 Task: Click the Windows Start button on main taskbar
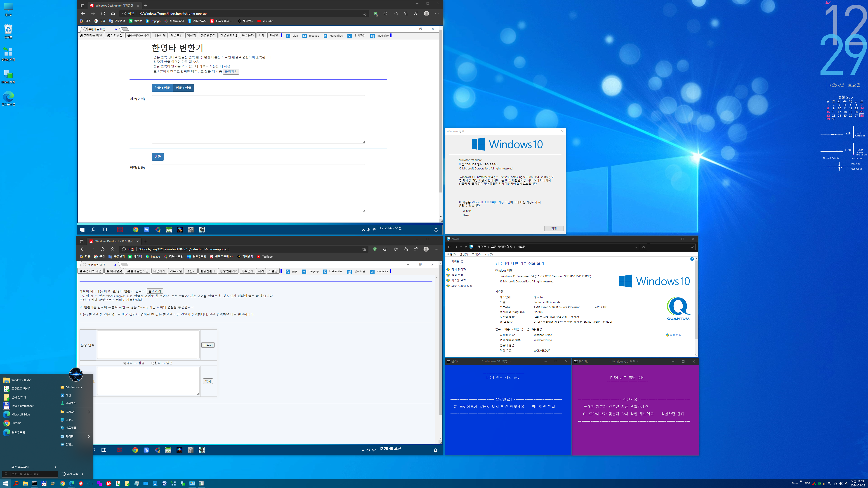coord(5,483)
